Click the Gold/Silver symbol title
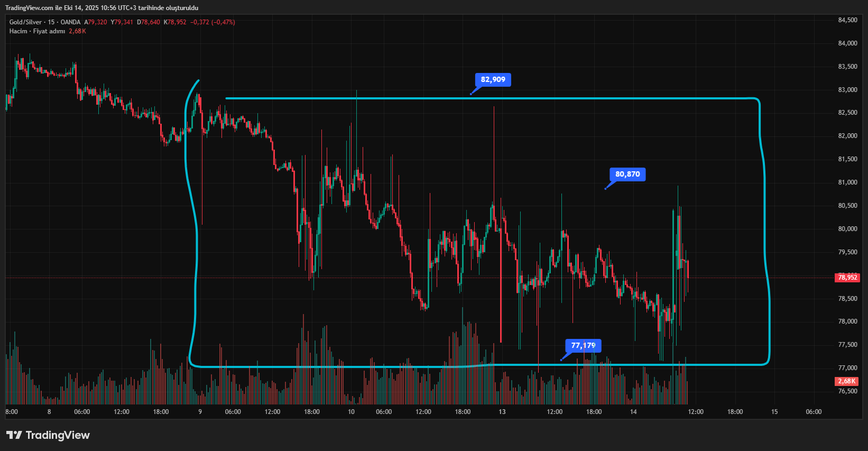The width and height of the screenshot is (868, 451). point(25,22)
